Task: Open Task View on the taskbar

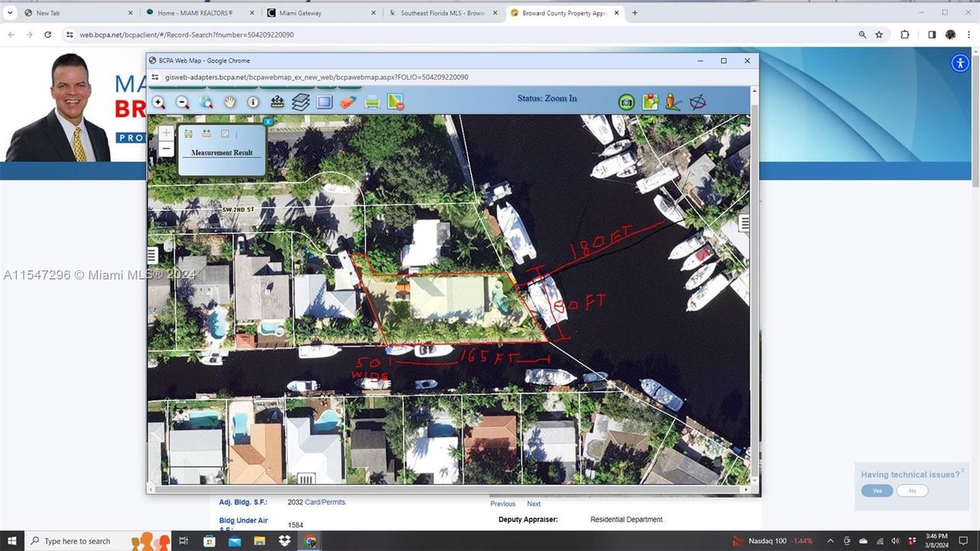Action: click(184, 541)
